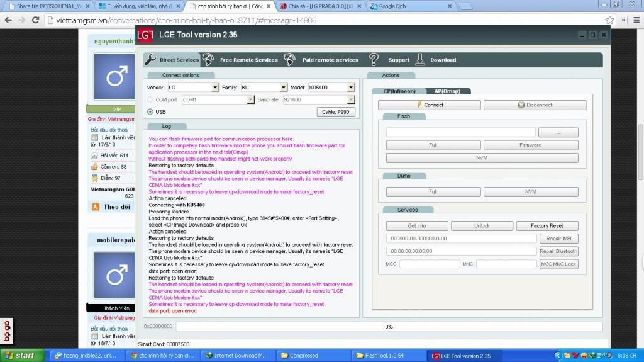Click the IMEI input field
Viewport: 644px width, 362px height.
(x=461, y=239)
